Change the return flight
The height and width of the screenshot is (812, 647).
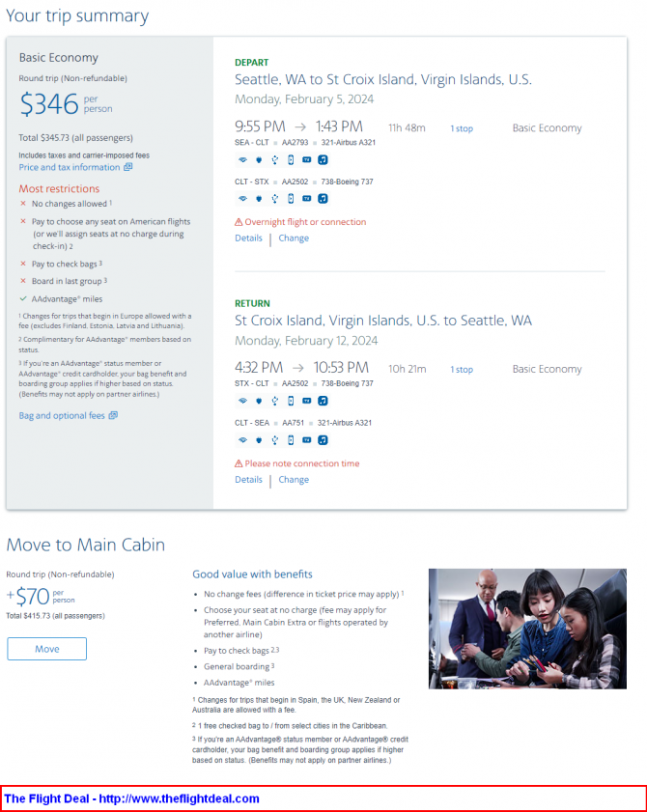(x=294, y=480)
